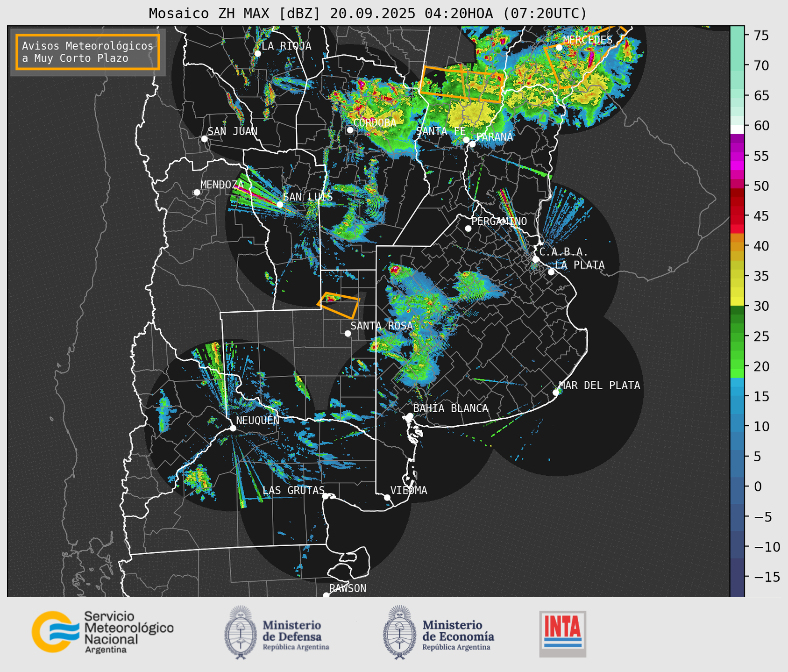Click the orange warning polygon northeast of Cordoba

pyautogui.click(x=462, y=84)
